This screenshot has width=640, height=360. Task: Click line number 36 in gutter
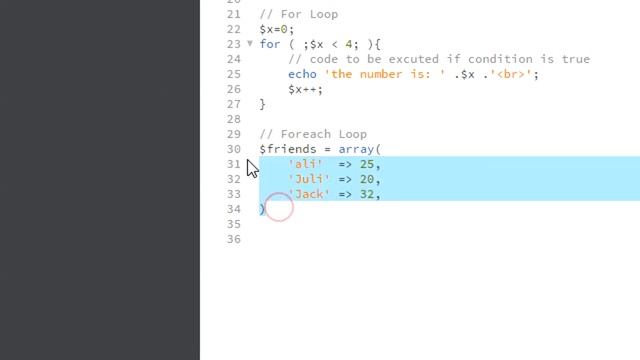[x=234, y=239]
